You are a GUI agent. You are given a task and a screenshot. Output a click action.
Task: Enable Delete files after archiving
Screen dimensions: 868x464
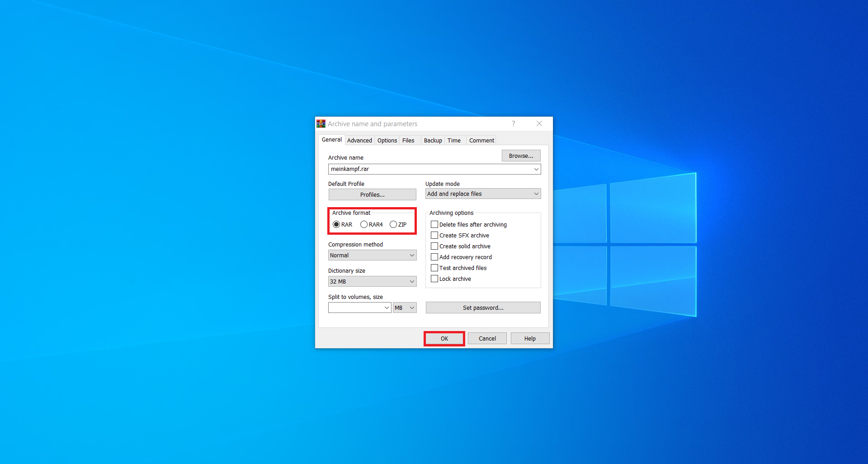pyautogui.click(x=434, y=224)
